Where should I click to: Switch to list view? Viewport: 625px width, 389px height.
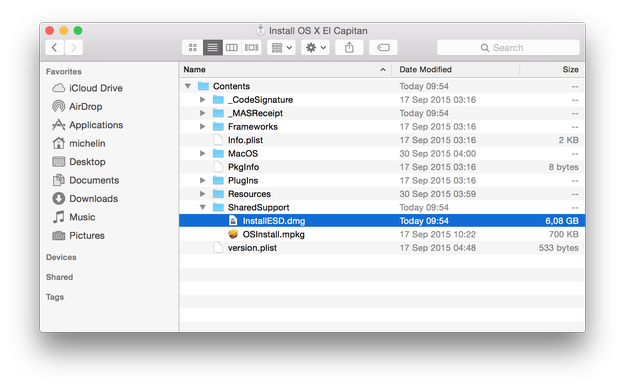(x=212, y=48)
